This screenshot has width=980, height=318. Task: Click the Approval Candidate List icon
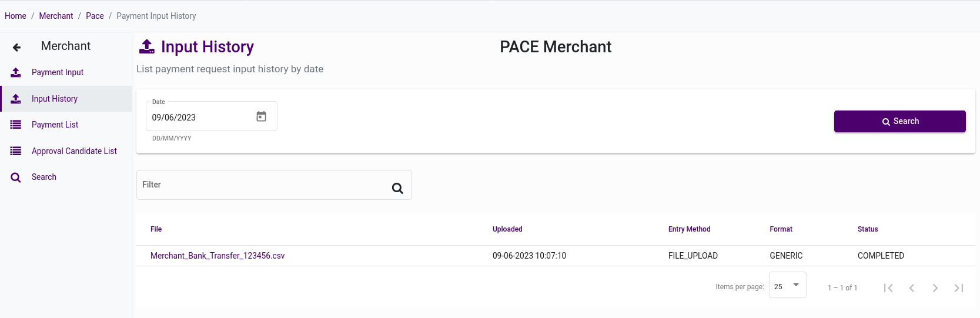[16, 151]
